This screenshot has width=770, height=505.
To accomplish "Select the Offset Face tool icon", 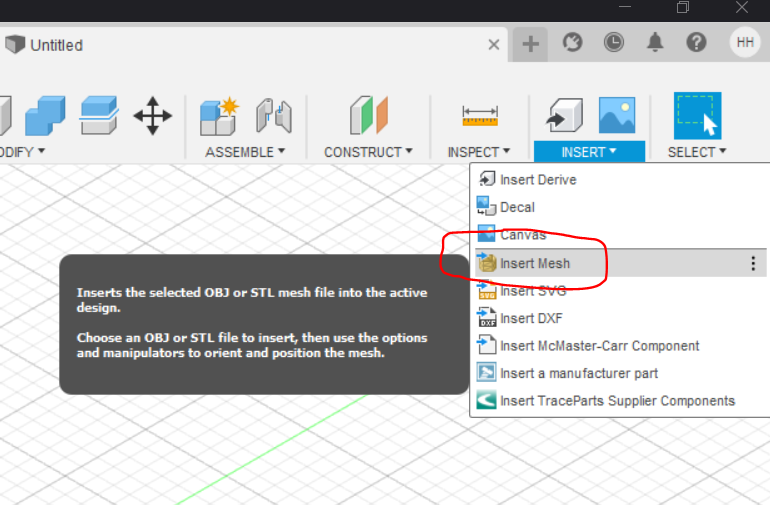I will [99, 115].
